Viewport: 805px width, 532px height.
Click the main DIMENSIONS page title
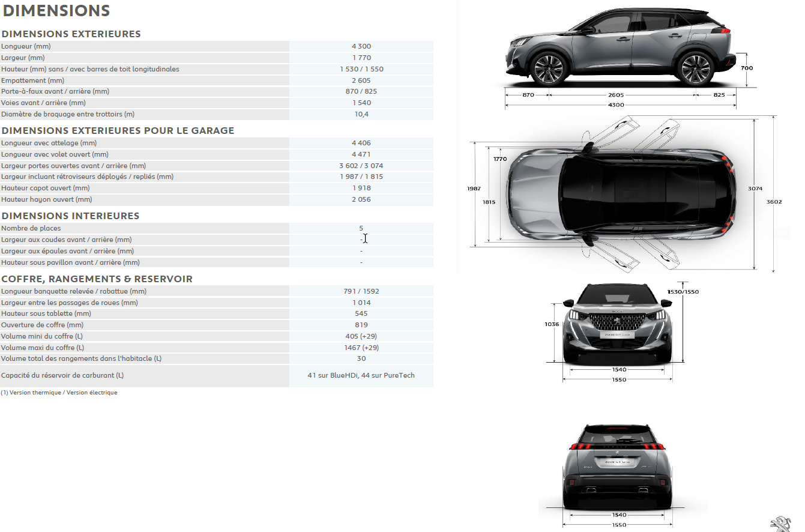click(x=56, y=11)
